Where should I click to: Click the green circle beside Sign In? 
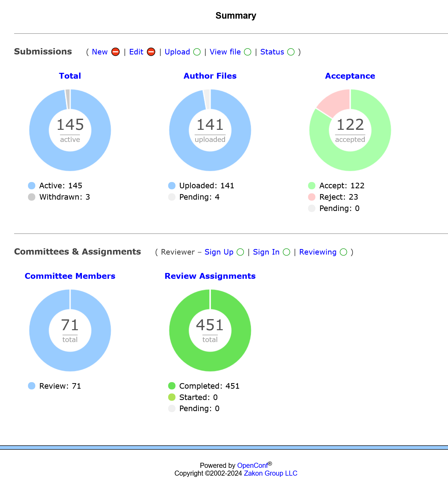286,252
